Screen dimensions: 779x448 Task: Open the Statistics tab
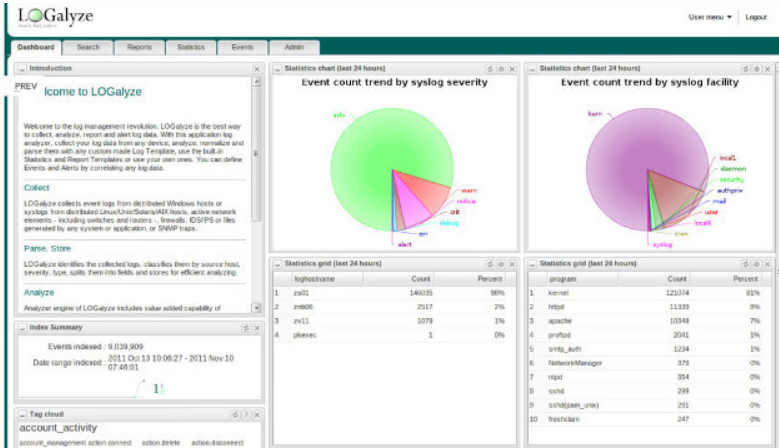point(191,47)
